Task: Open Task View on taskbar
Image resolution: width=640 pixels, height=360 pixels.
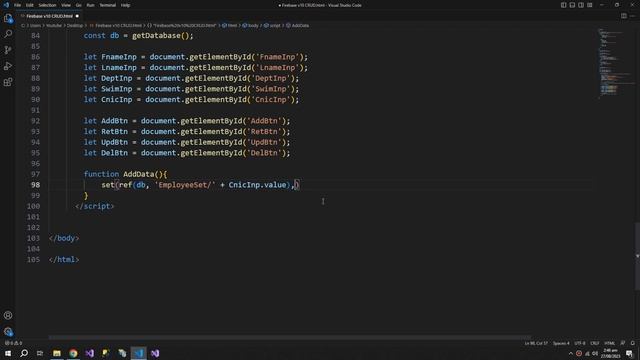Action: click(x=40, y=353)
